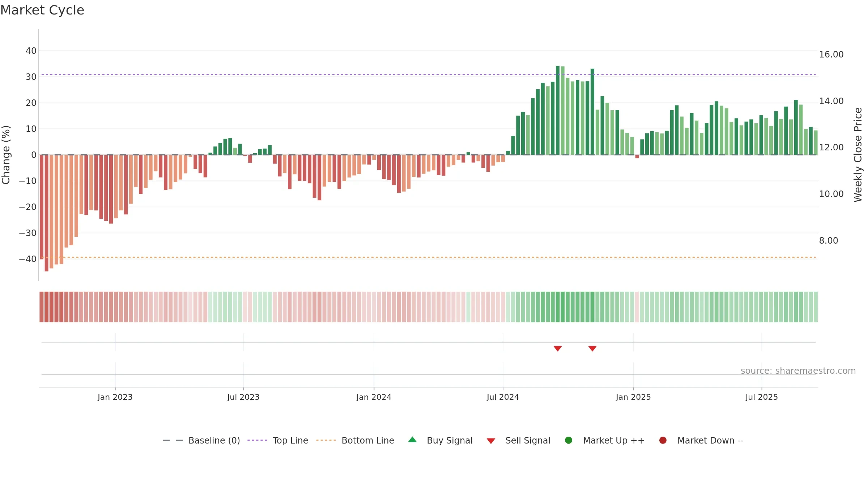Click the 30 change axis label

31,77
